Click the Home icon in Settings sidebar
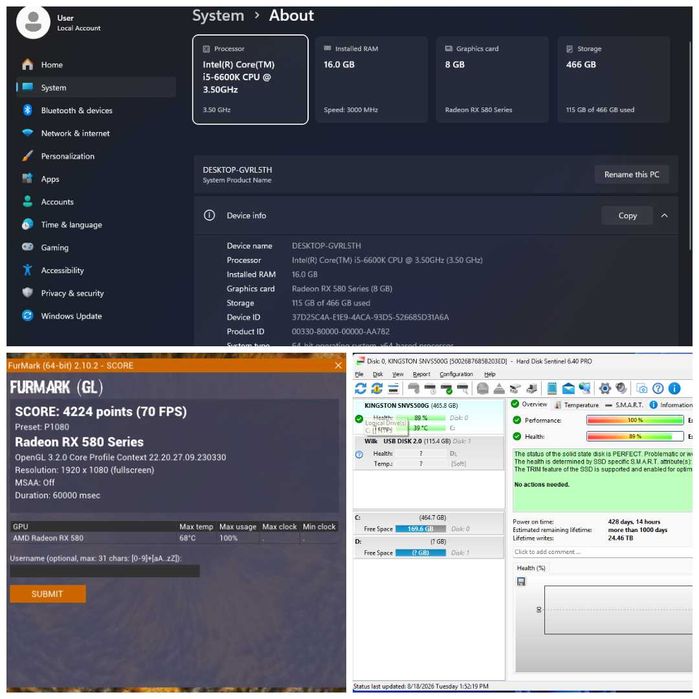Screen dimensions: 699x699 click(x=28, y=65)
